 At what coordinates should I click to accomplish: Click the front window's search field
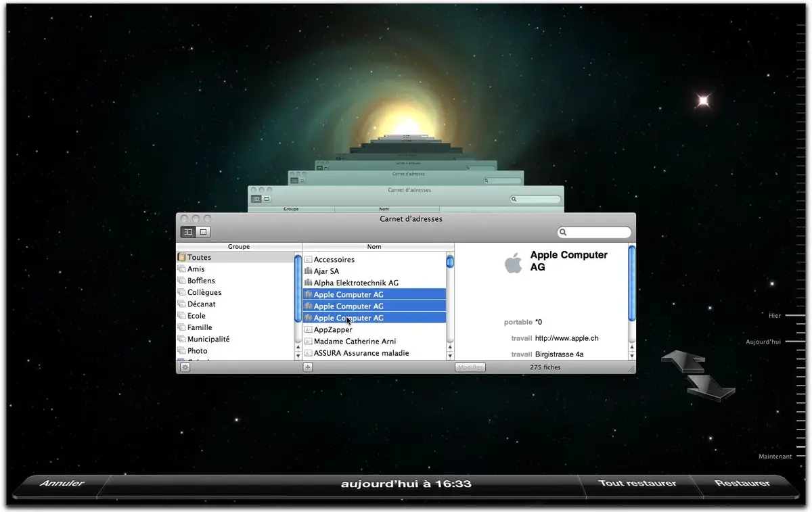coord(594,233)
